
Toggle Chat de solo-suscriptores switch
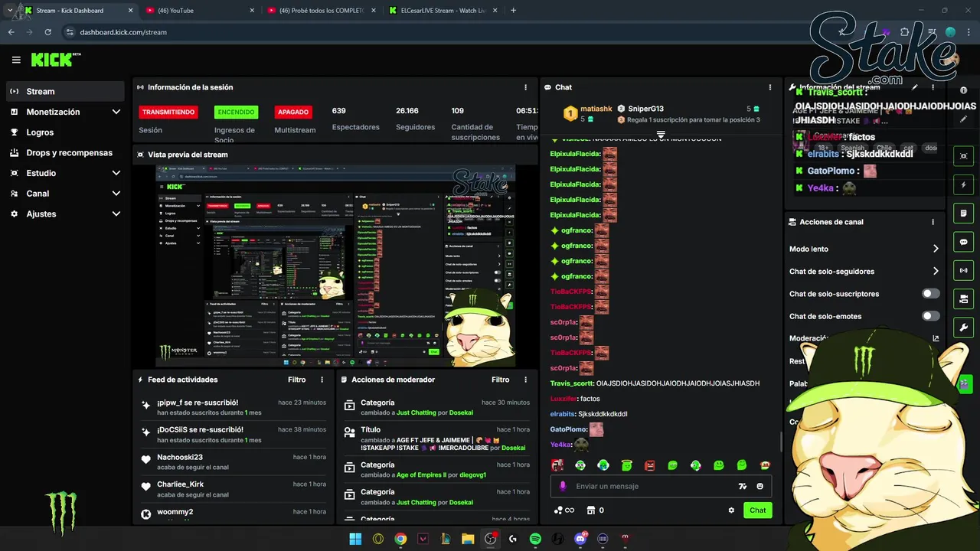(x=930, y=294)
